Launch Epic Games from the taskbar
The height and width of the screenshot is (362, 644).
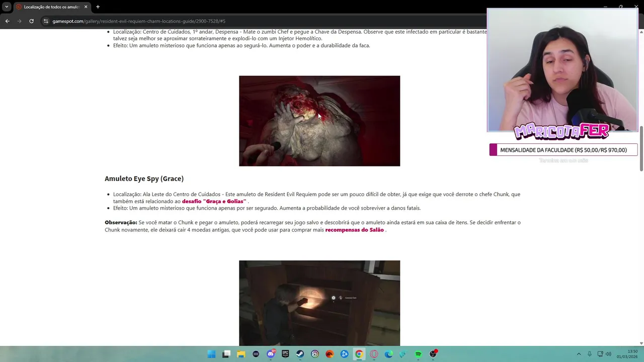(x=285, y=354)
